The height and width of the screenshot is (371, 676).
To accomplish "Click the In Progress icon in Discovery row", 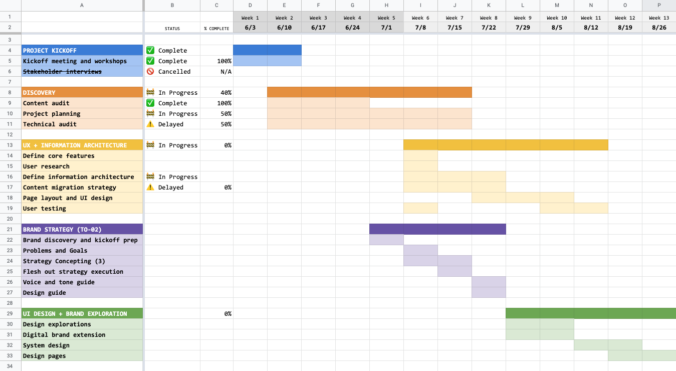I will 150,92.
